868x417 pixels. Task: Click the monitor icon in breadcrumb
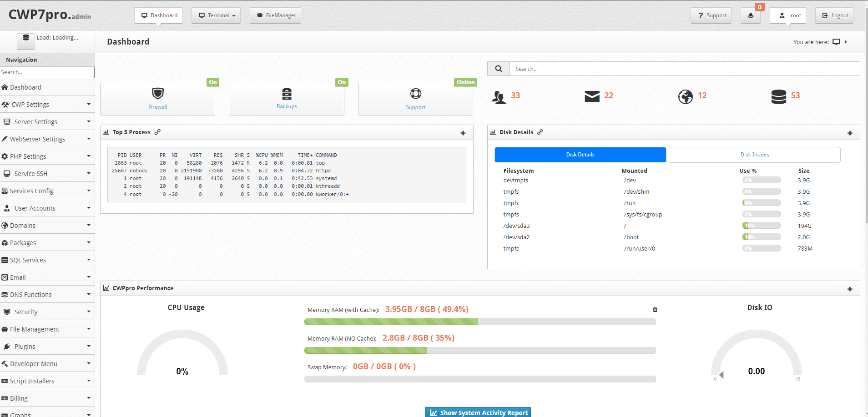836,42
